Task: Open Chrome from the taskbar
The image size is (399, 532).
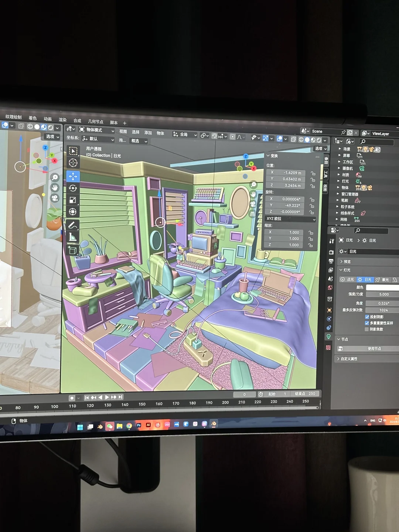Action: (x=129, y=426)
